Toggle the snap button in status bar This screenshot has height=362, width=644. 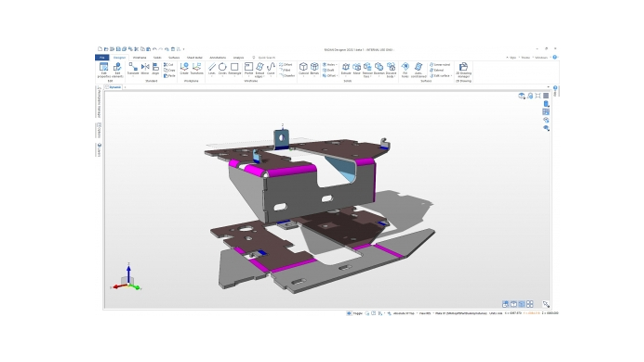tap(349, 313)
